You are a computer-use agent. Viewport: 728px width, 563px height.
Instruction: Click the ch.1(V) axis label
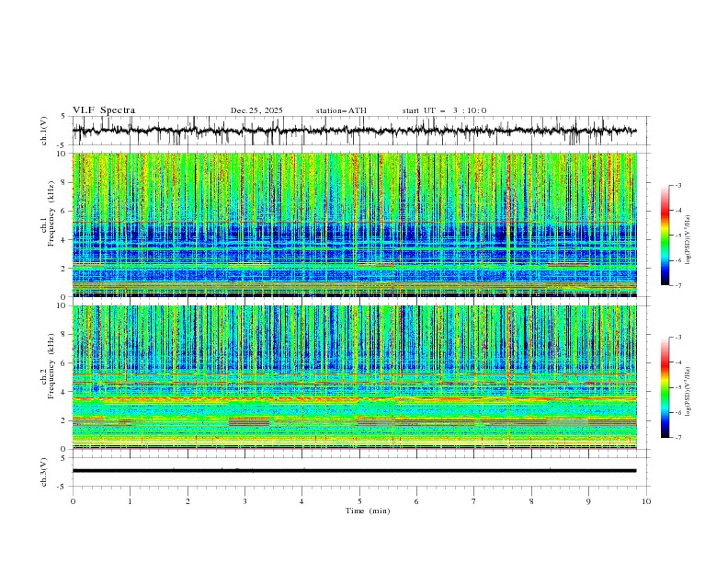coord(45,131)
